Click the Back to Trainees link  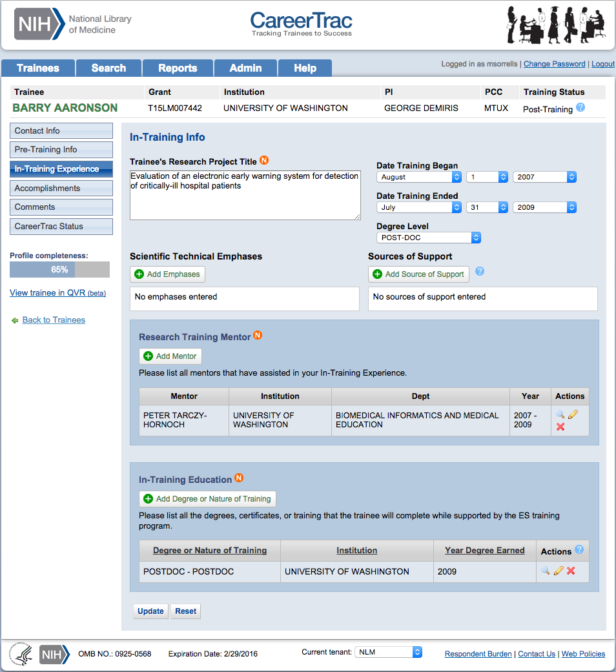click(54, 320)
